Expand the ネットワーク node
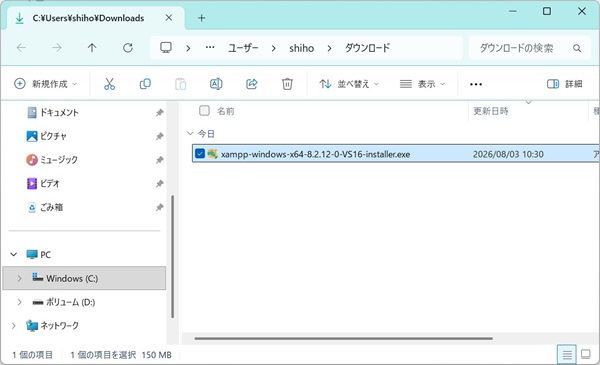 click(13, 326)
